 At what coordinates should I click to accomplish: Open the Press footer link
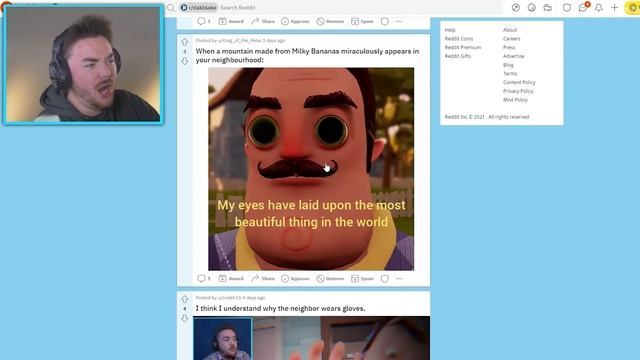tap(509, 47)
